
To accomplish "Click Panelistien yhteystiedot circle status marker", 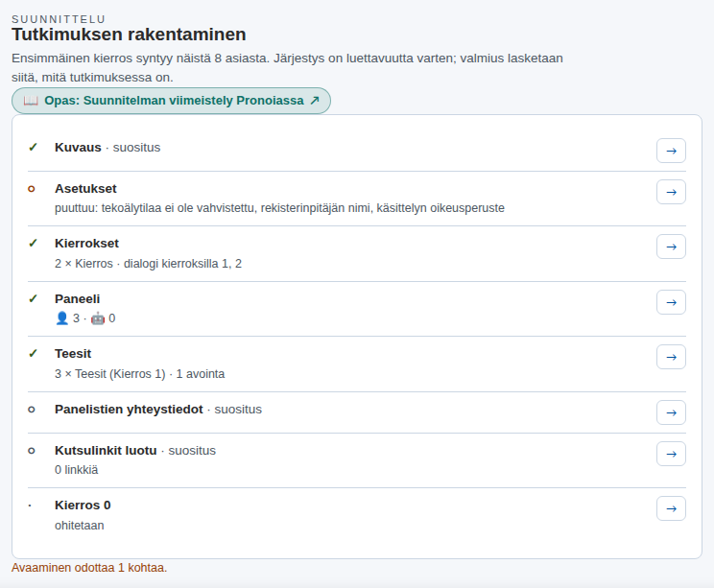I will pos(32,410).
